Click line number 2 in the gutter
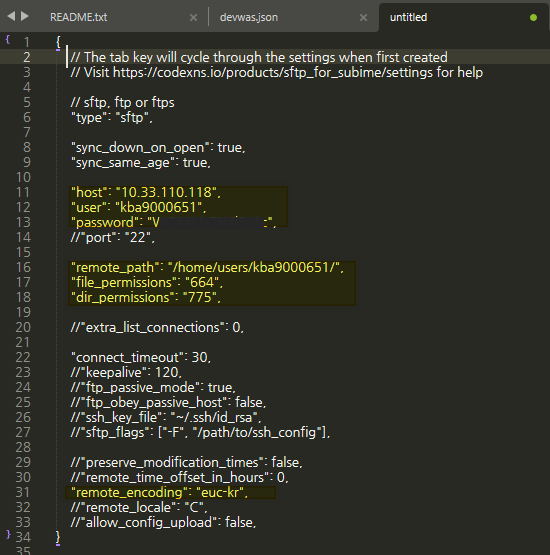The height and width of the screenshot is (555, 550). point(27,57)
